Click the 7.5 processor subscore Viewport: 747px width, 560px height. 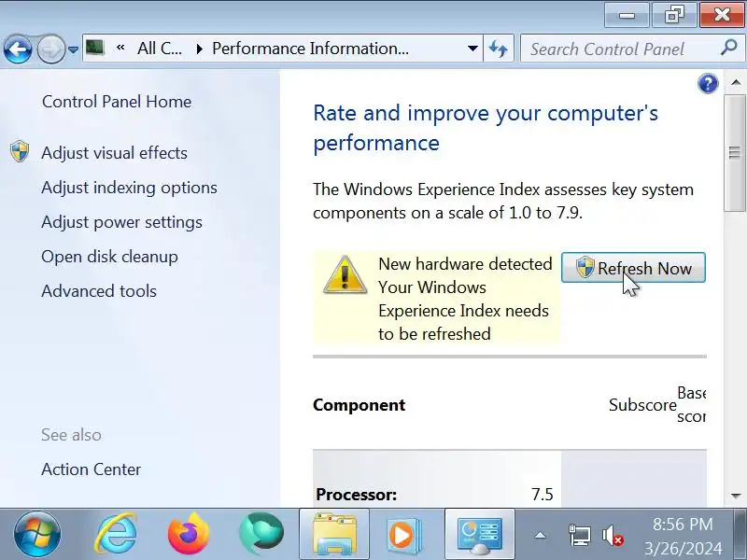point(543,495)
